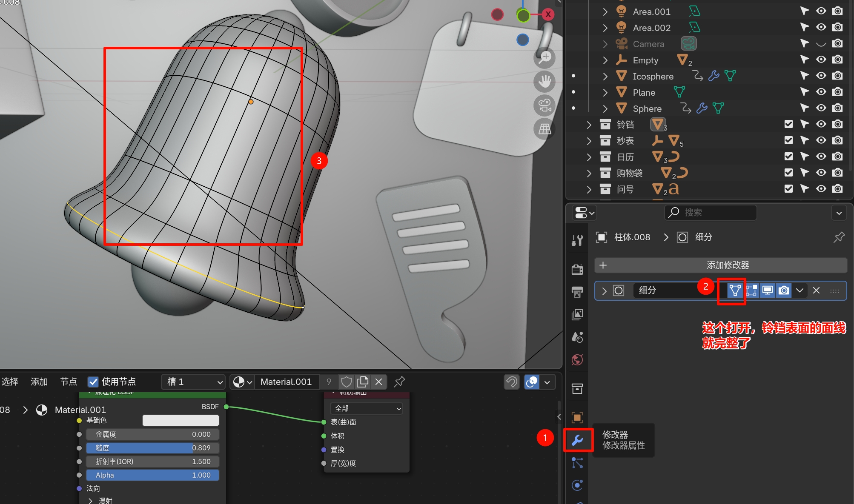Image resolution: width=854 pixels, height=504 pixels.
Task: Open the World properties tab
Action: [x=577, y=360]
